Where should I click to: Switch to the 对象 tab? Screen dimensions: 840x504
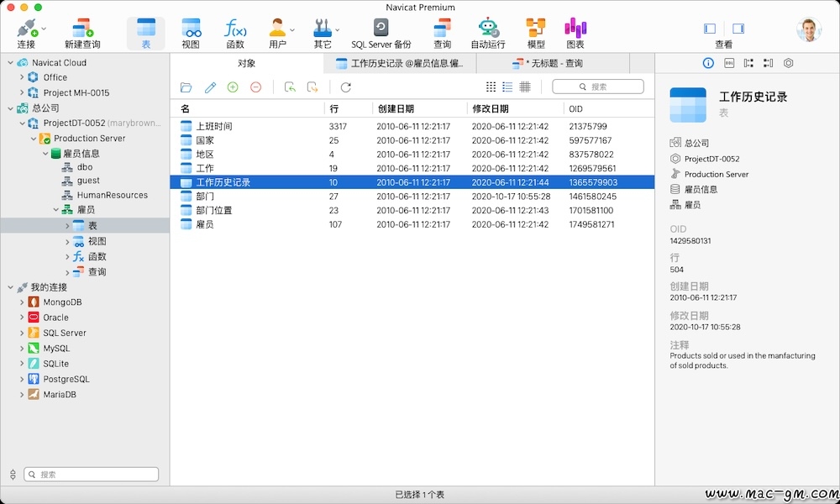pos(246,64)
